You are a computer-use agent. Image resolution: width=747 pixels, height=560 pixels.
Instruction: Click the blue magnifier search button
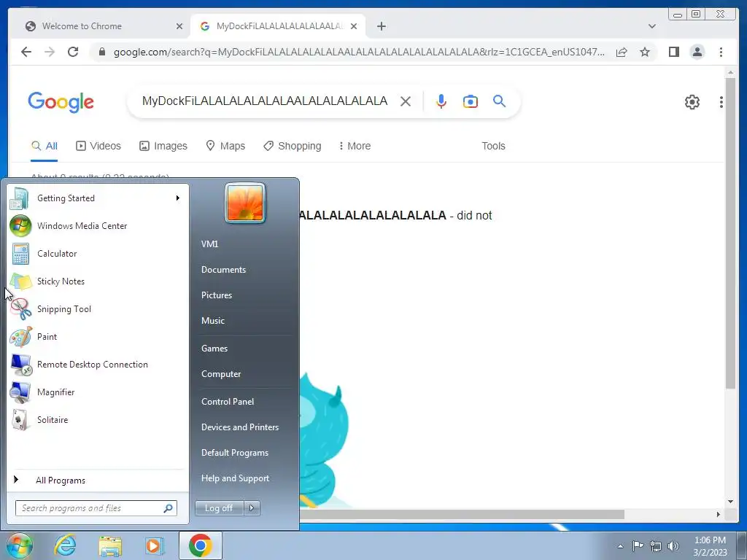(x=499, y=101)
